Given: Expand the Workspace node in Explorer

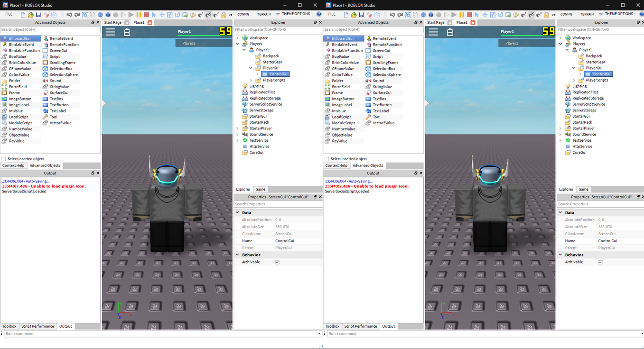Looking at the screenshot, I should point(237,37).
